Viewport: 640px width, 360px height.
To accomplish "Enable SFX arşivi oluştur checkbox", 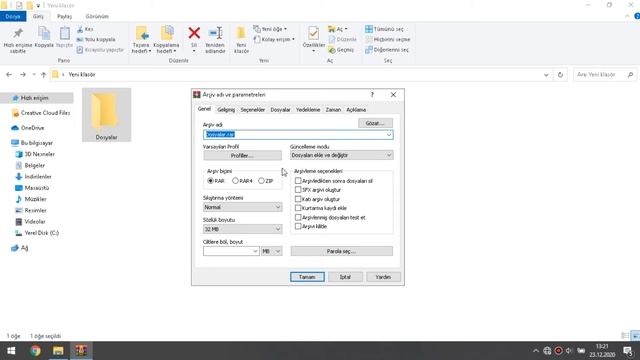I will (x=298, y=190).
